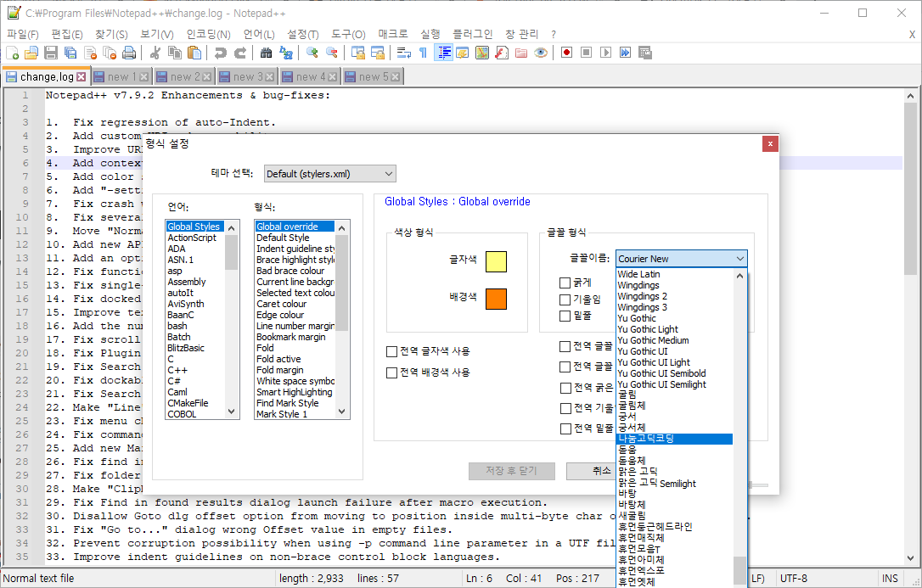Screen dimensions: 922x588
Task: Check the 전역 밑줄 global underline checkbox
Action: click(x=565, y=428)
